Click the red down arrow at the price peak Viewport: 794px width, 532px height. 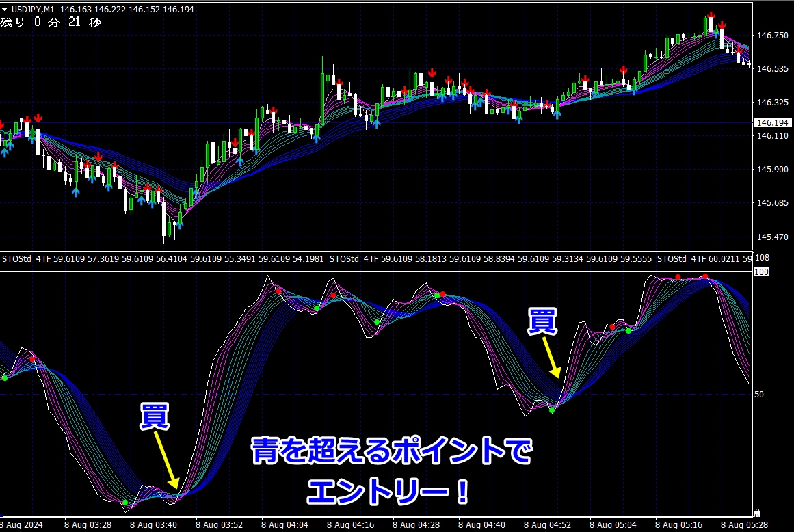pos(711,15)
